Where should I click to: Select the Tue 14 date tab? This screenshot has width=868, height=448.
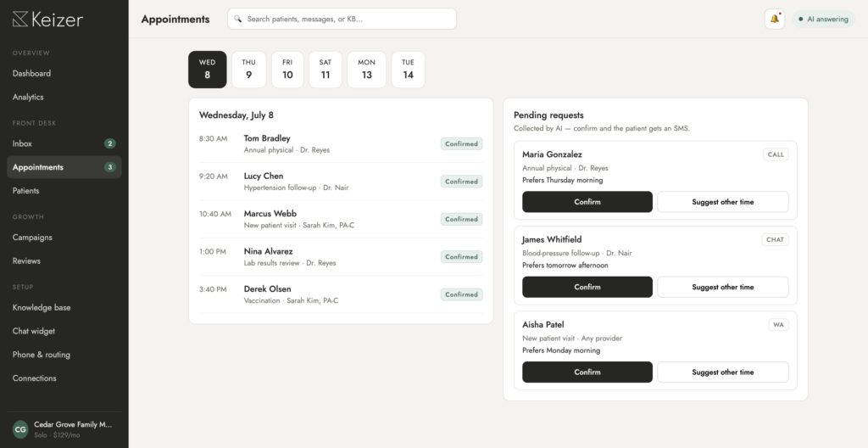tap(408, 70)
